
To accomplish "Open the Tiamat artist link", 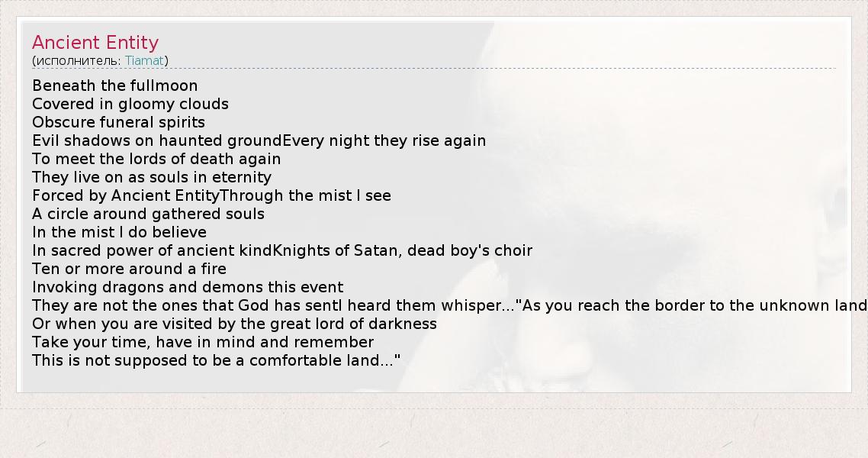I will point(144,60).
